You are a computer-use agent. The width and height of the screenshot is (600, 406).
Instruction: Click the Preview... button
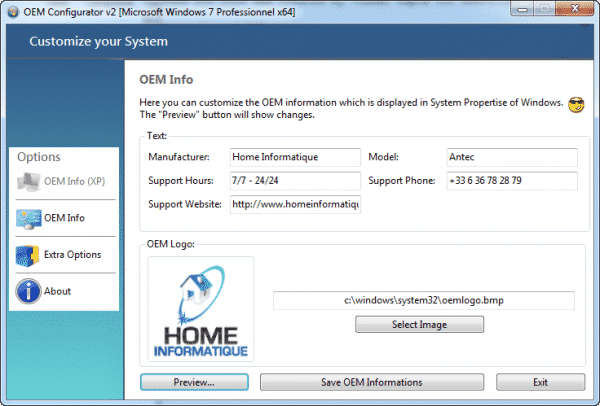[x=194, y=382]
